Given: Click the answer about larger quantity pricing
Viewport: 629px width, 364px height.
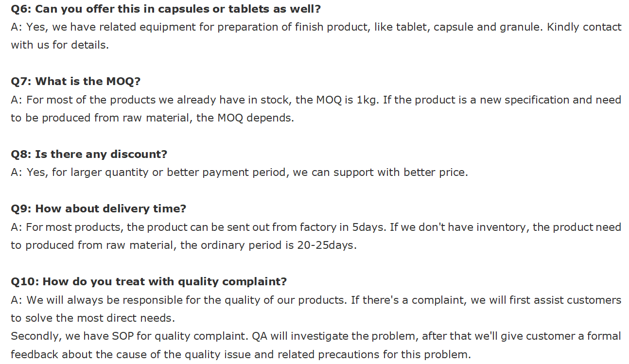Looking at the screenshot, I should pos(239,173).
